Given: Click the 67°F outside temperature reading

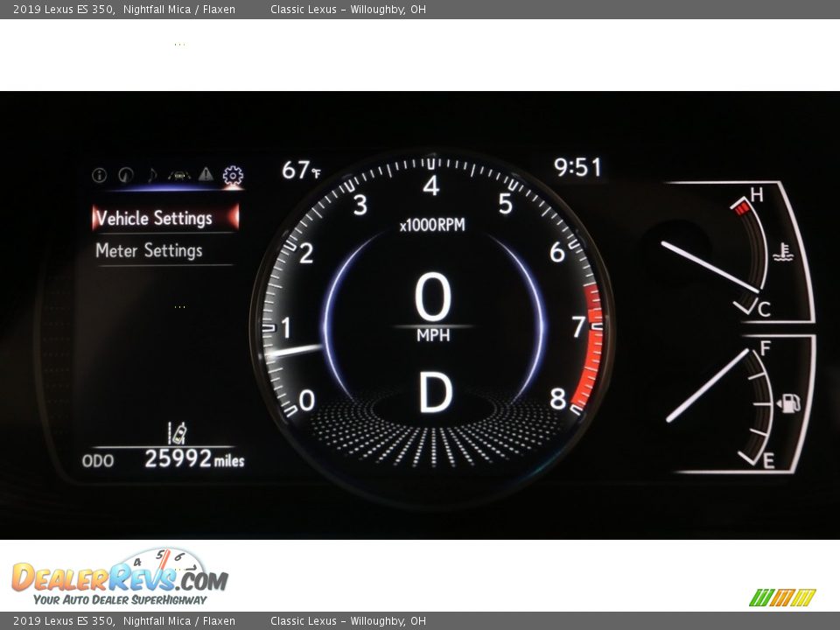Looking at the screenshot, I should click(302, 170).
